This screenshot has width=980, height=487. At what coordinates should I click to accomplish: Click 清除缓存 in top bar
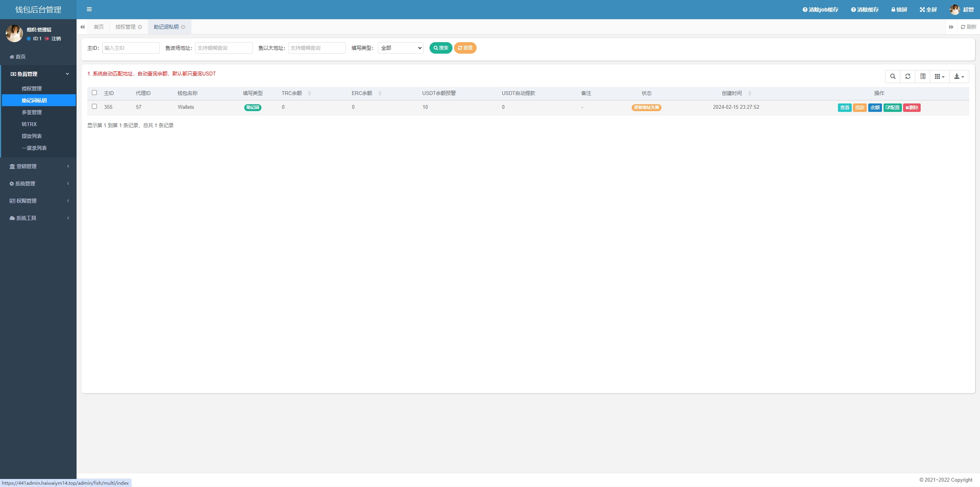pyautogui.click(x=865, y=10)
